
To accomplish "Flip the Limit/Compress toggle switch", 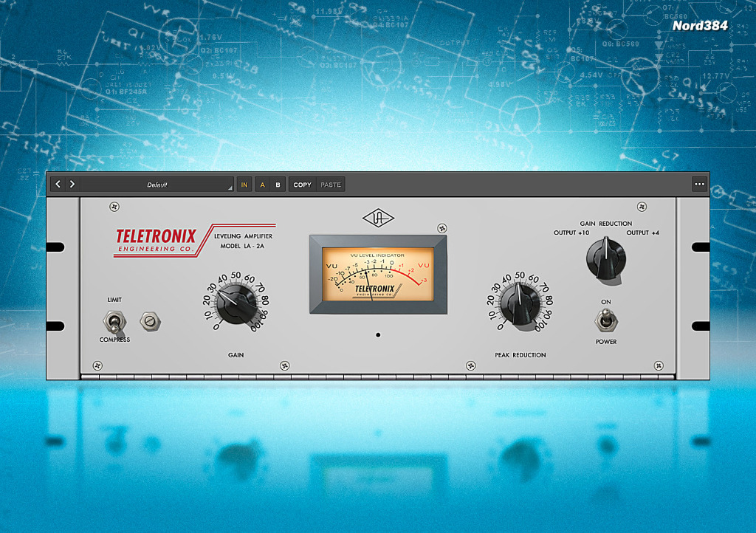I will point(114,321).
